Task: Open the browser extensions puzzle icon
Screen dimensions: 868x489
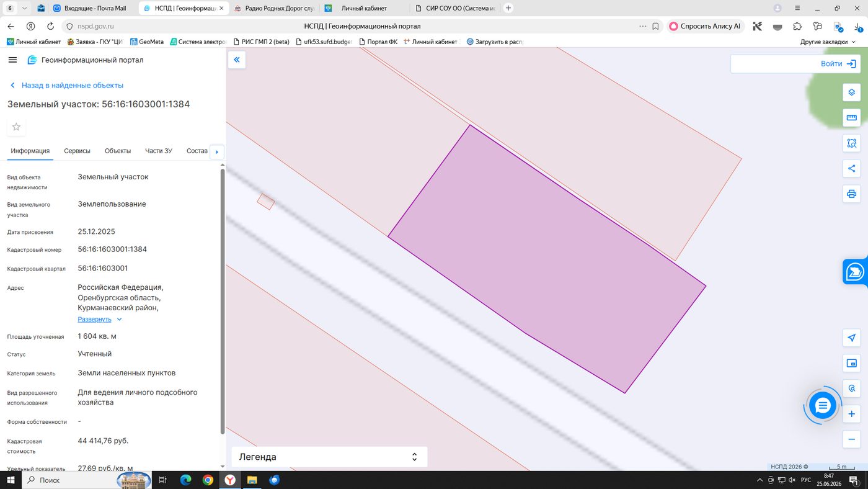Action: (x=797, y=27)
